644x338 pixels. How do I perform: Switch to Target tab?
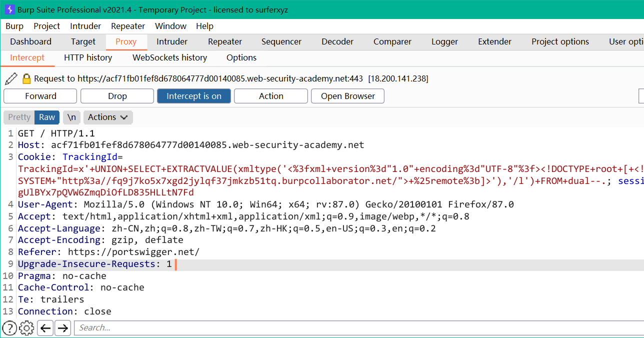pos(83,41)
